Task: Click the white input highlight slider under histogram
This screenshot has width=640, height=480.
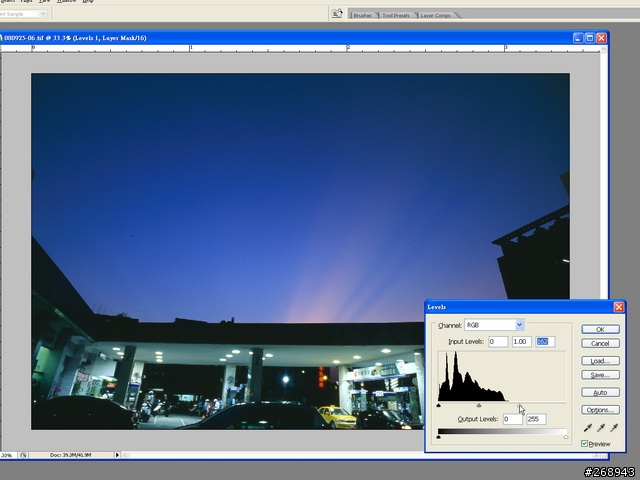Action: coord(519,405)
